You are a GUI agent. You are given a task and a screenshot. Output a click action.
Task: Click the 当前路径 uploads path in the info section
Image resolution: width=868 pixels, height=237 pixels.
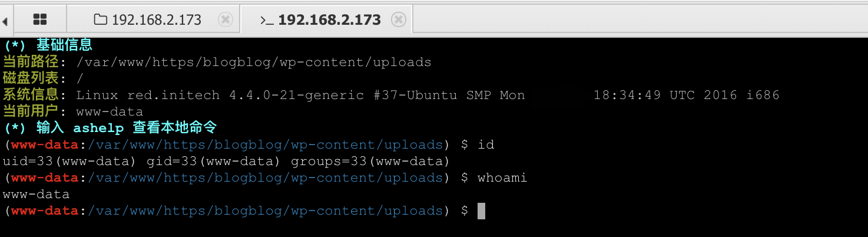click(x=253, y=62)
